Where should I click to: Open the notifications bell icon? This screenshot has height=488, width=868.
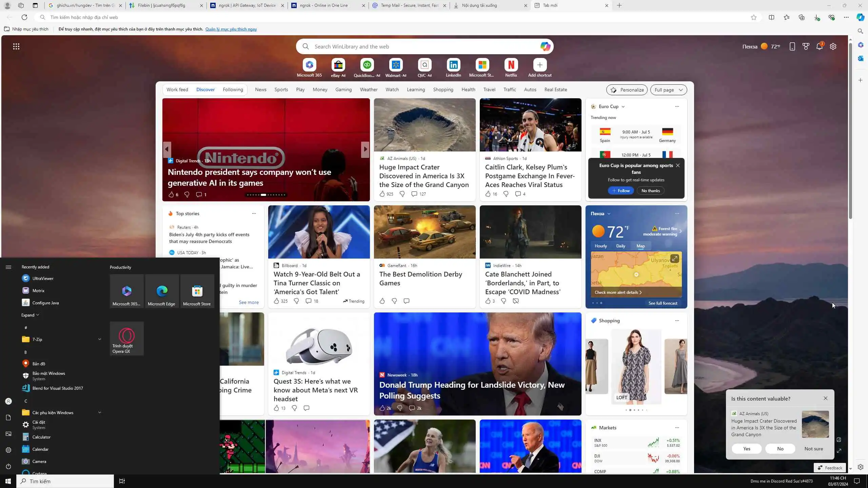[820, 46]
